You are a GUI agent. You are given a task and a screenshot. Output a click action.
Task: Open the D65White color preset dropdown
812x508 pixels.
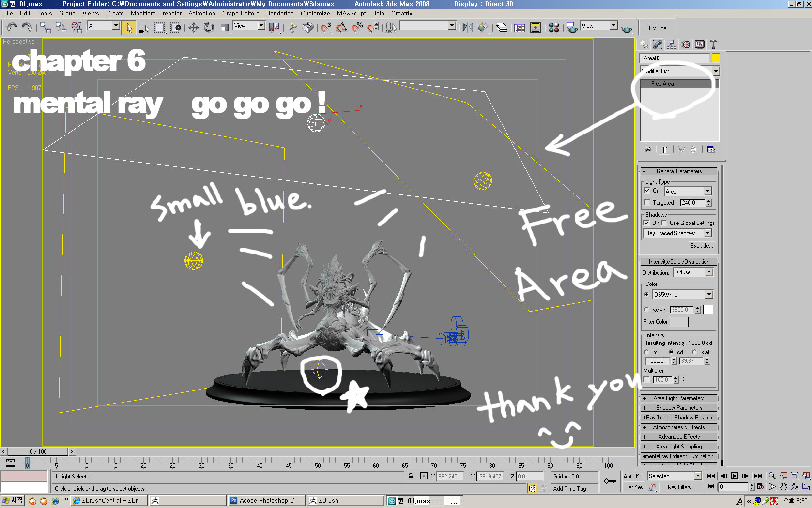coord(683,295)
